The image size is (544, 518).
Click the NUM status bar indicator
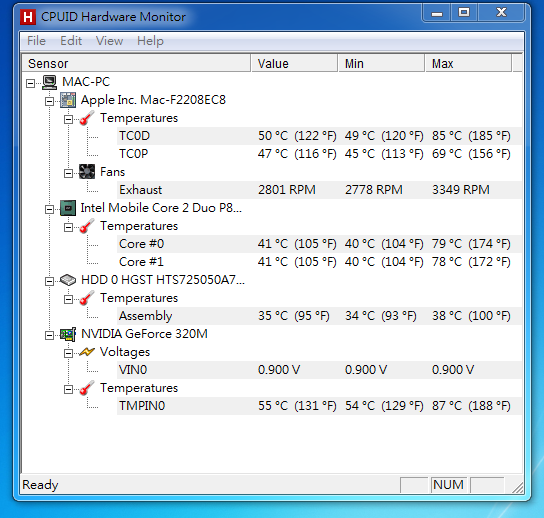click(x=448, y=485)
